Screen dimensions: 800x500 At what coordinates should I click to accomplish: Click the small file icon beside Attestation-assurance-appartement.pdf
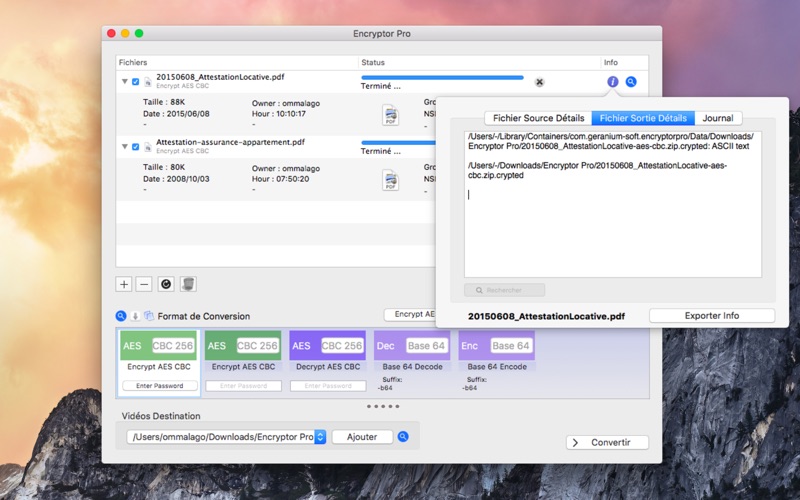point(147,147)
